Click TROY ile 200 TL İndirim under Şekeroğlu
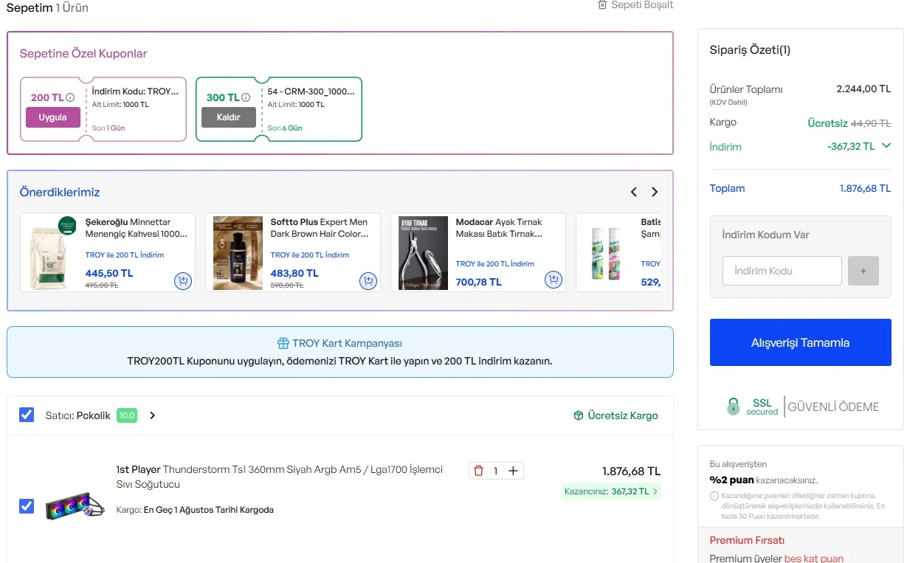 pyautogui.click(x=125, y=255)
